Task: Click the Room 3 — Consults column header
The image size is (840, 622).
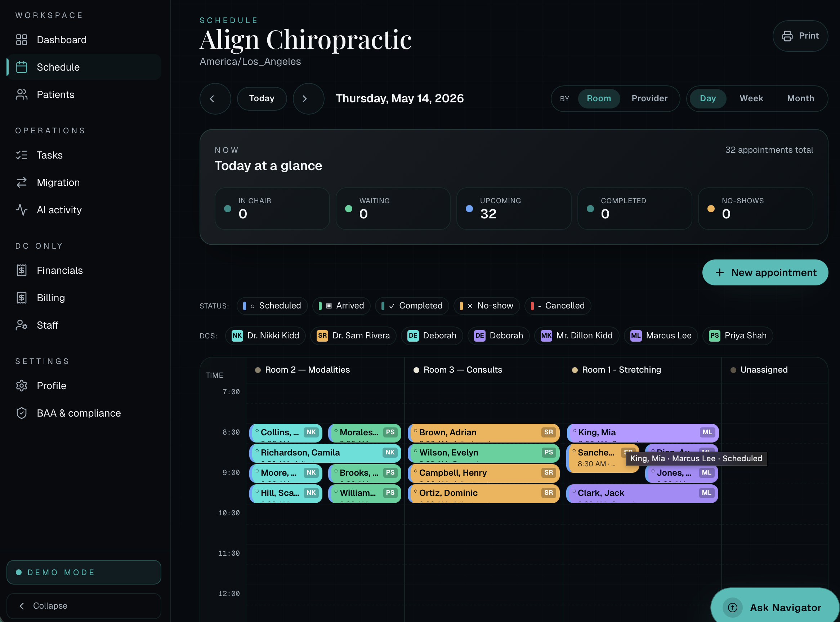Action: [484, 370]
